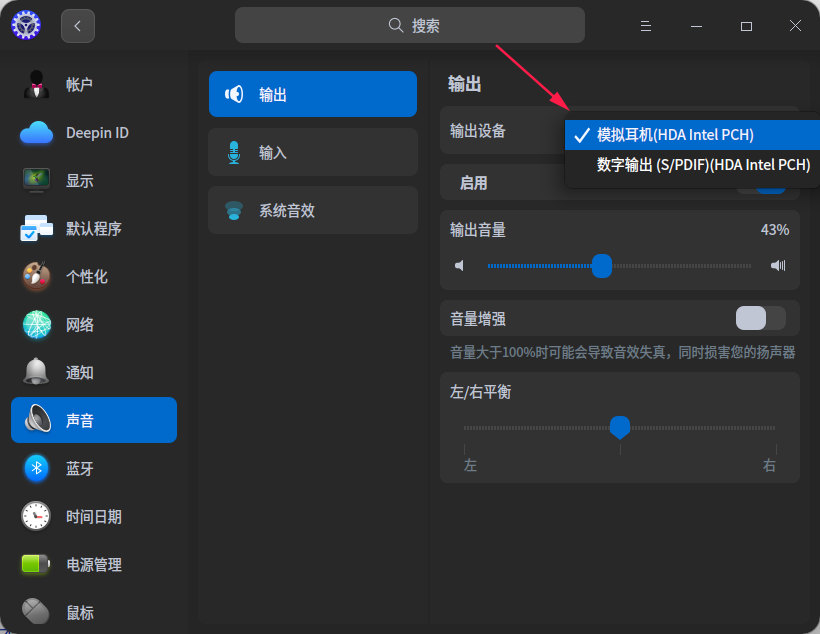Open 网络 network globe icon
This screenshot has height=634, width=820.
(37, 324)
